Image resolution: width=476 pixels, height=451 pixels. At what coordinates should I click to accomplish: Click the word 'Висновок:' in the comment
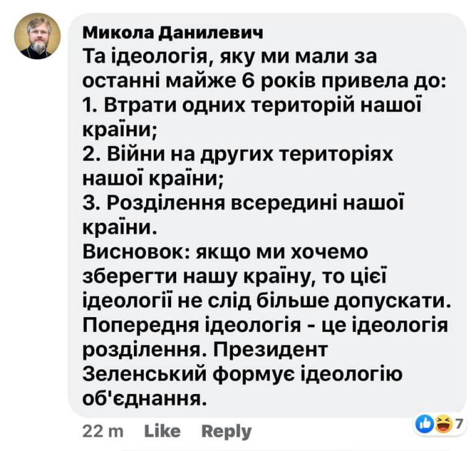pos(136,252)
